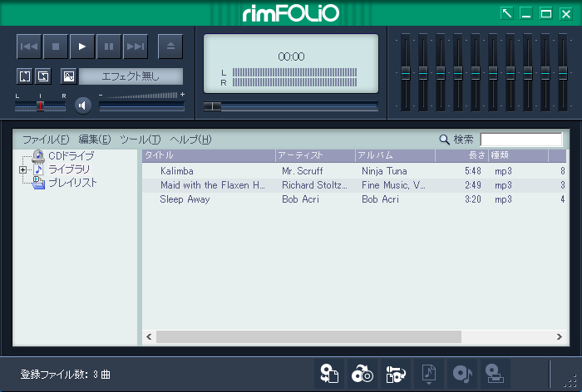Open the ツール(T) menu

[141, 140]
